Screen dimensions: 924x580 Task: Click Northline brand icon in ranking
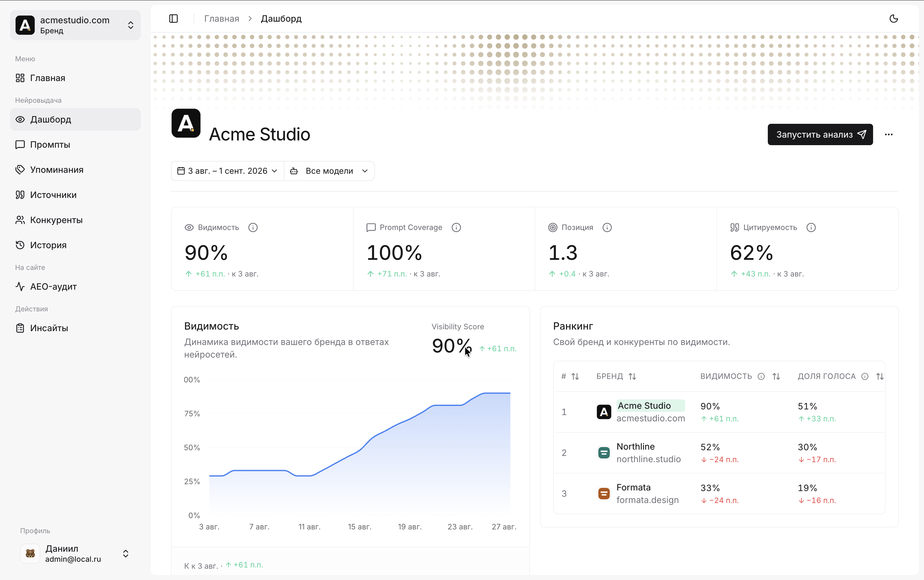604,453
